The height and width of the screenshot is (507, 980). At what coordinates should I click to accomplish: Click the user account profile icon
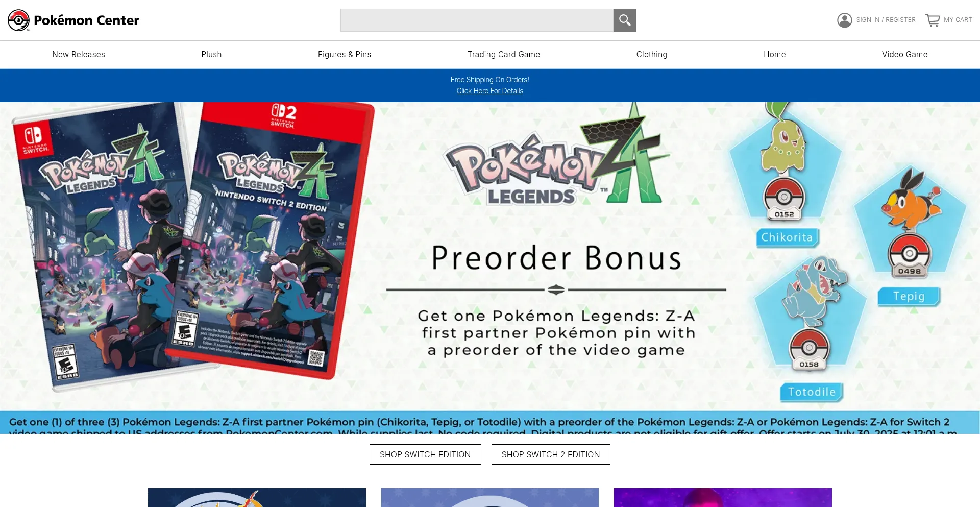(x=845, y=20)
